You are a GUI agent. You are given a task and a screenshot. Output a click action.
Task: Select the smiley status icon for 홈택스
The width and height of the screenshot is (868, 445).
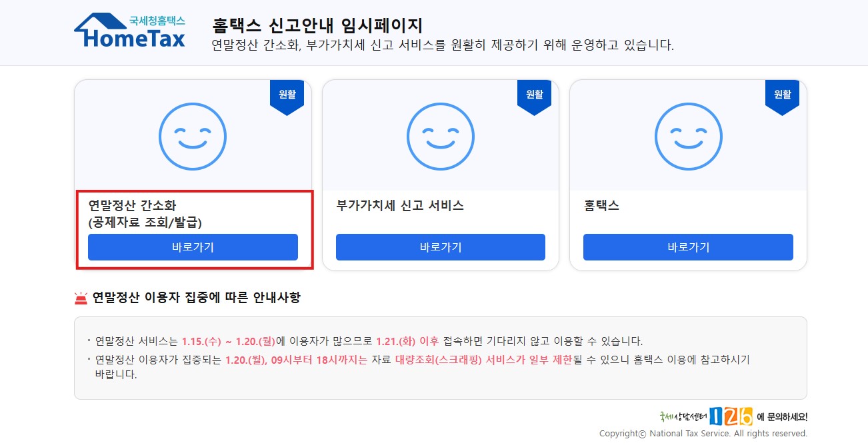688,137
